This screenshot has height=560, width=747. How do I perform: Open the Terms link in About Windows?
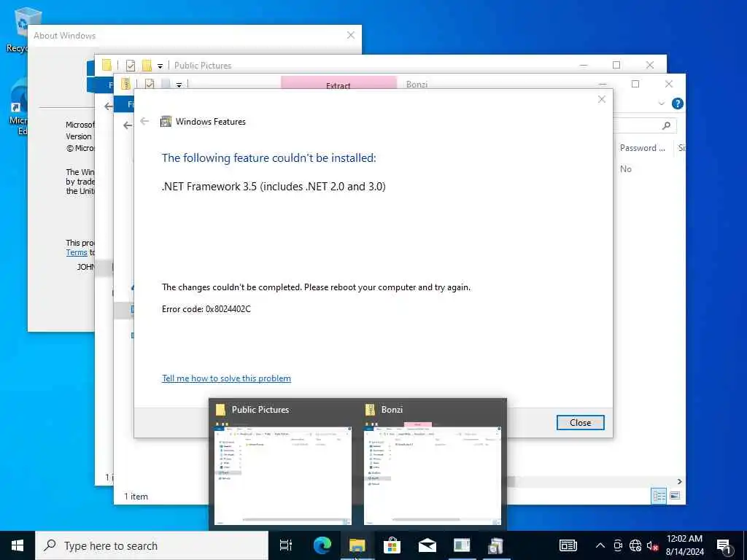click(x=76, y=252)
